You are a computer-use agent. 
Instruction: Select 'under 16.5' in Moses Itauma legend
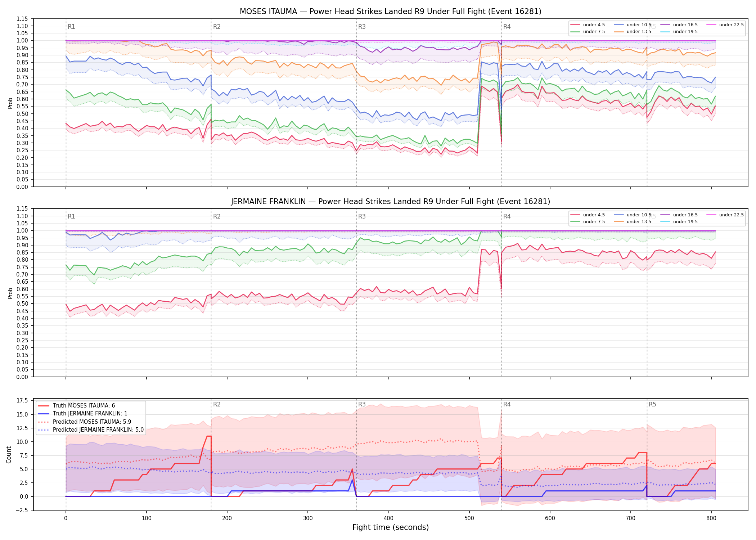point(679,25)
